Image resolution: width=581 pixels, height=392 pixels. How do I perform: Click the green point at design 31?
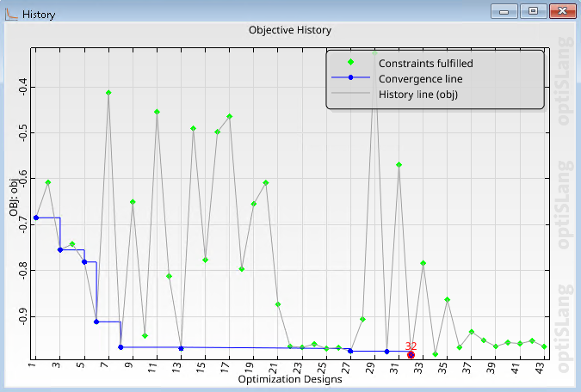[399, 164]
